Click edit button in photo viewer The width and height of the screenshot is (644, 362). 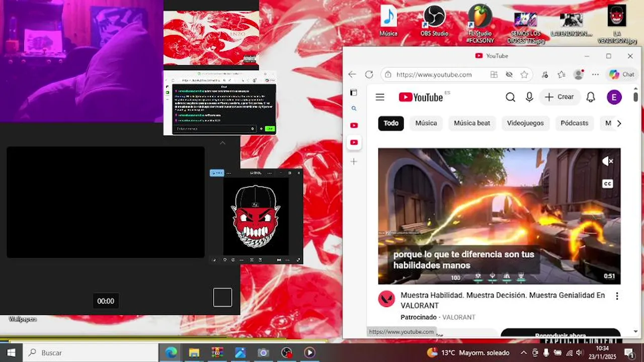pyautogui.click(x=217, y=173)
